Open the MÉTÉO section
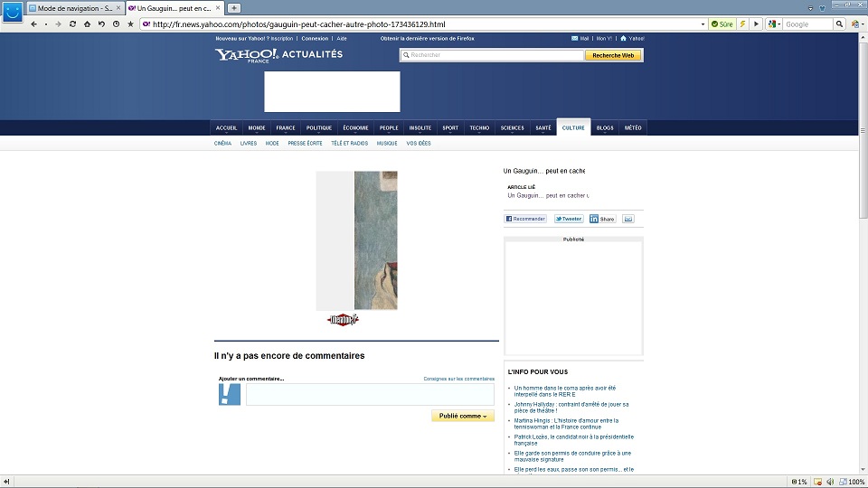This screenshot has height=488, width=868. 633,127
